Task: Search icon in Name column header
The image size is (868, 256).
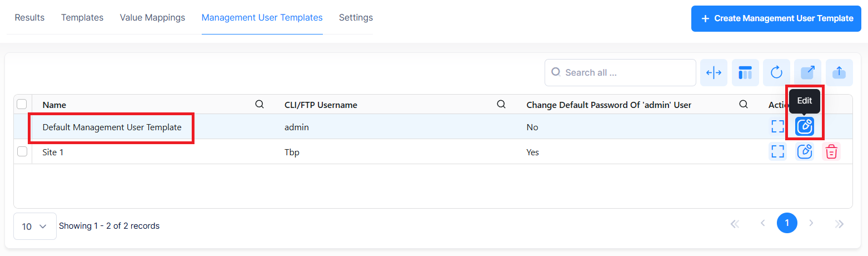Action: [x=259, y=104]
